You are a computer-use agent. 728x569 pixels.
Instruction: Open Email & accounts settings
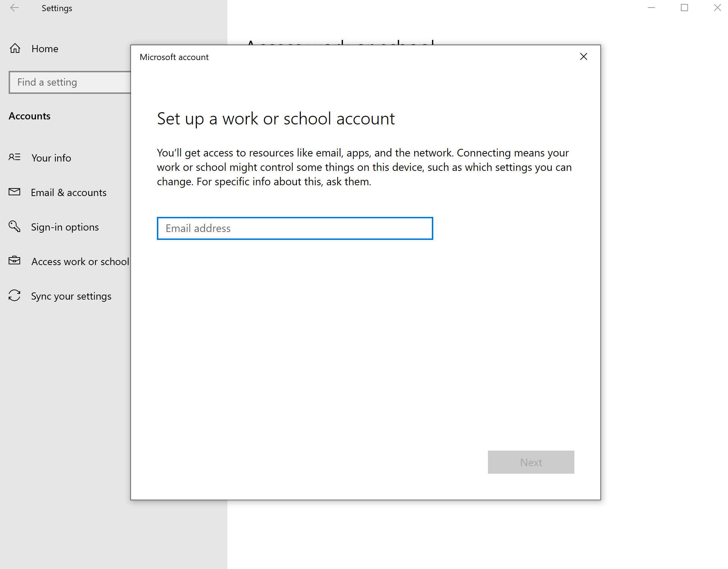(x=69, y=192)
